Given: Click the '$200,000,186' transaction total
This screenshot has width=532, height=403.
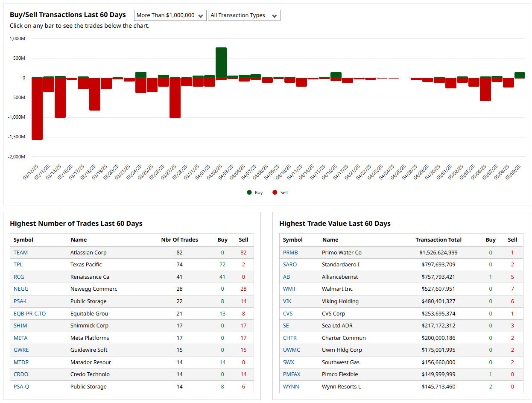Looking at the screenshot, I should [x=438, y=338].
